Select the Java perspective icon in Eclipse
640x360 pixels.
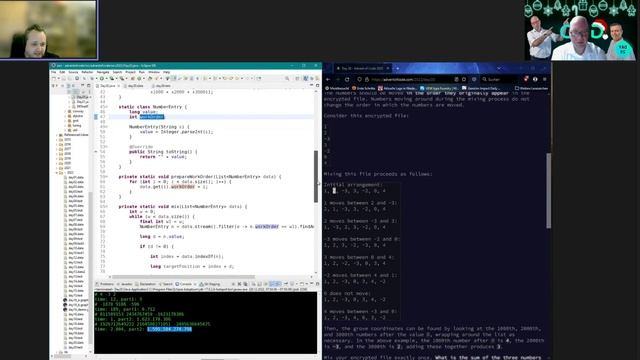coord(306,78)
